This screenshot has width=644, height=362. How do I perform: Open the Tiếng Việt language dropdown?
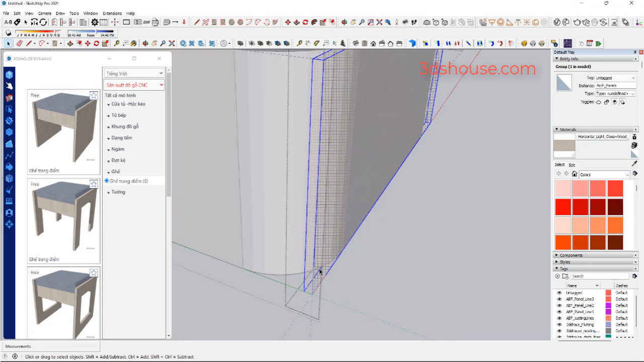pos(134,73)
